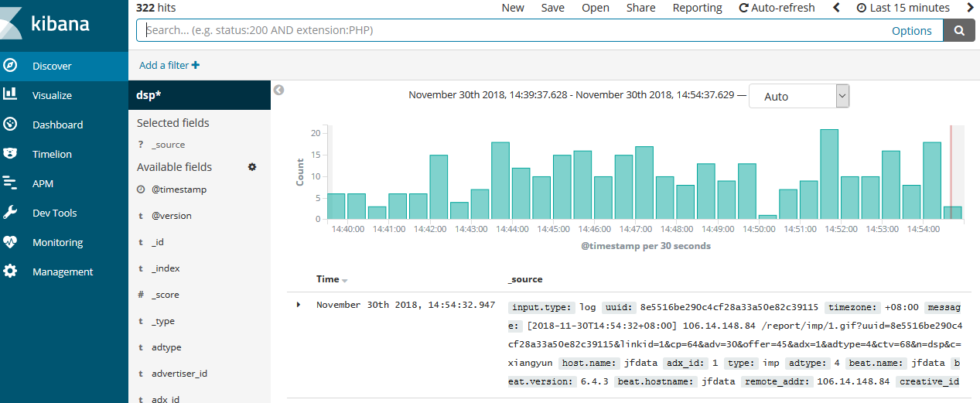Viewport: 980px width, 403px height.
Task: Open available fields settings gear
Action: pyautogui.click(x=251, y=167)
